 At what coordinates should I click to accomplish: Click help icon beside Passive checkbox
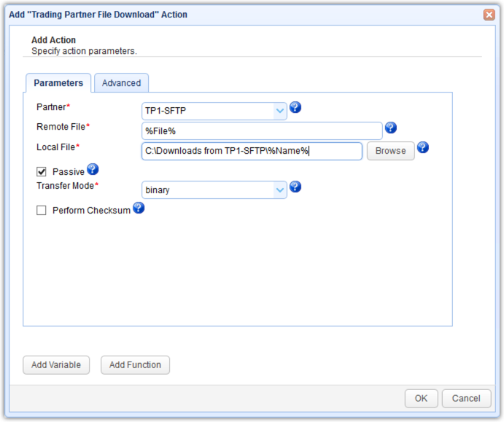pos(93,169)
